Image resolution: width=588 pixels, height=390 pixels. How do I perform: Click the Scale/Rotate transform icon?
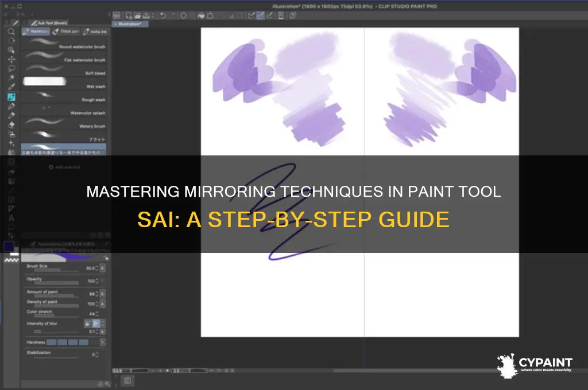pos(210,15)
